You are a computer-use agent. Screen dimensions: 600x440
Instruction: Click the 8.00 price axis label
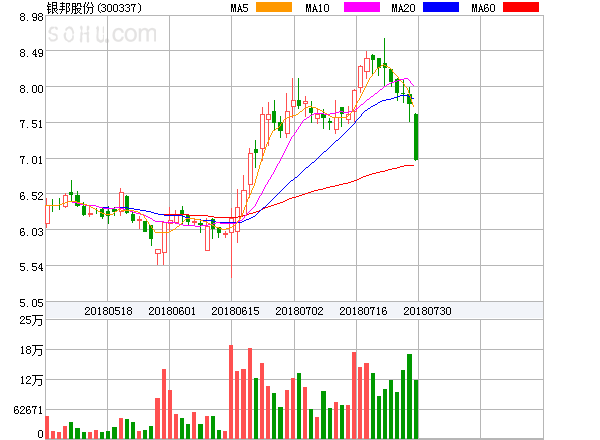31,89
